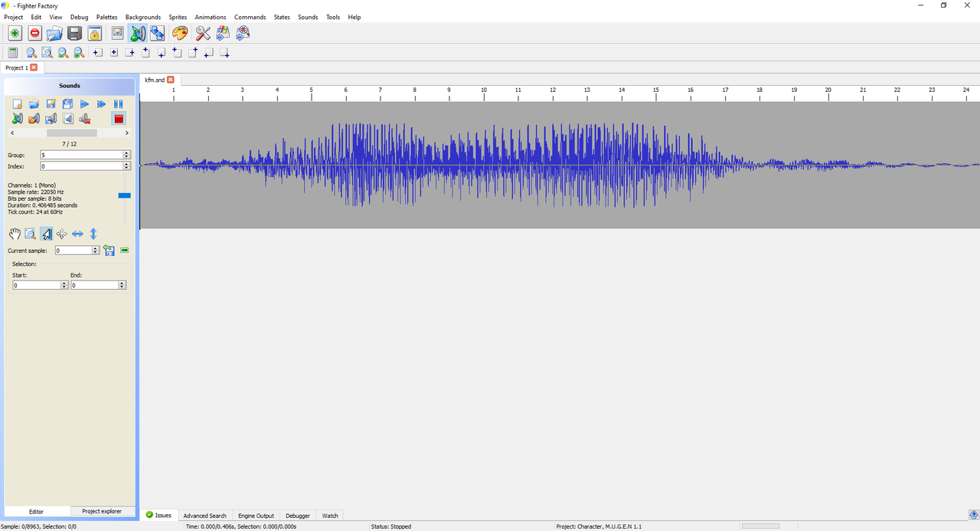Select the cursor selection tool
Image resolution: width=980 pixels, height=531 pixels.
pos(46,234)
